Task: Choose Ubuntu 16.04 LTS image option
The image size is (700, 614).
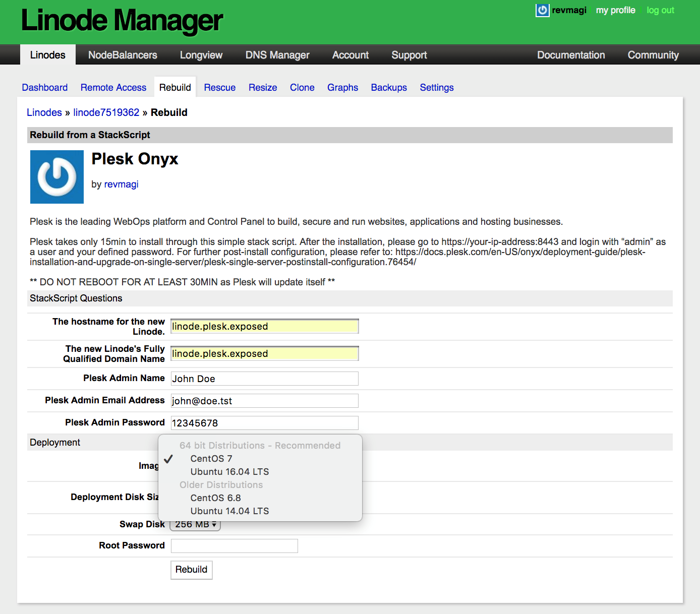Action: pyautogui.click(x=260, y=471)
